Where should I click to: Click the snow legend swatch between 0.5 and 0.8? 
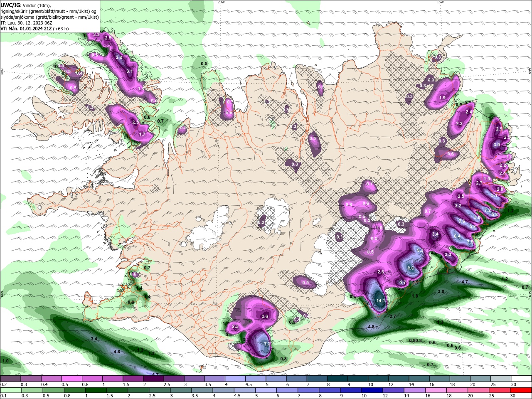71,379
